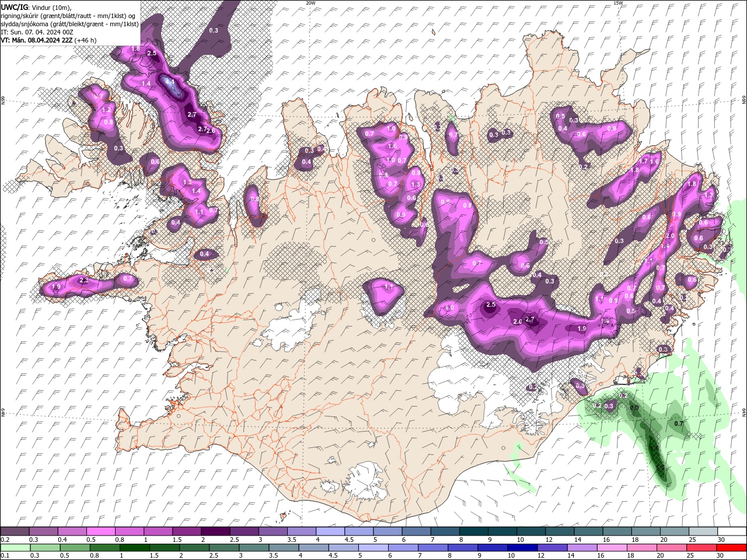The width and height of the screenshot is (747, 560).
Task: Click the '0.2' label at start of upper legend
Action: [x=5, y=540]
